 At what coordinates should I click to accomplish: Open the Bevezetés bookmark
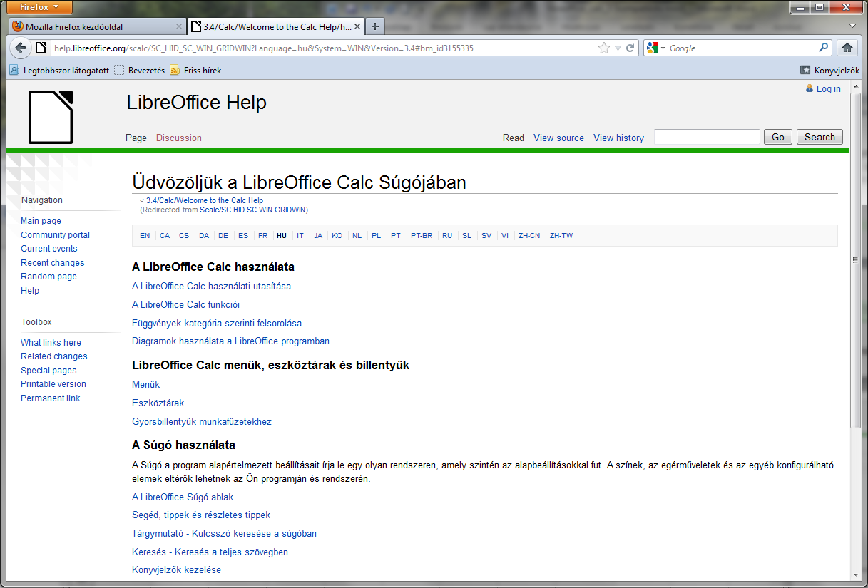pos(140,71)
